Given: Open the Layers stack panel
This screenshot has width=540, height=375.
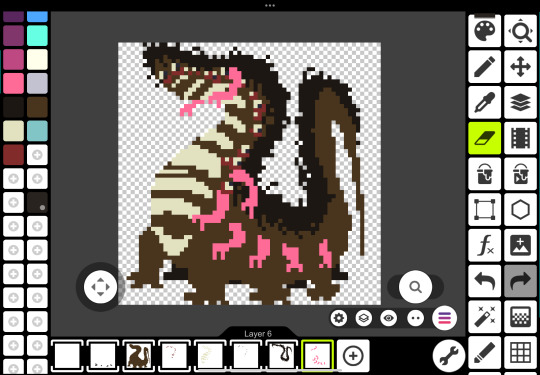Looking at the screenshot, I should pyautogui.click(x=520, y=102).
